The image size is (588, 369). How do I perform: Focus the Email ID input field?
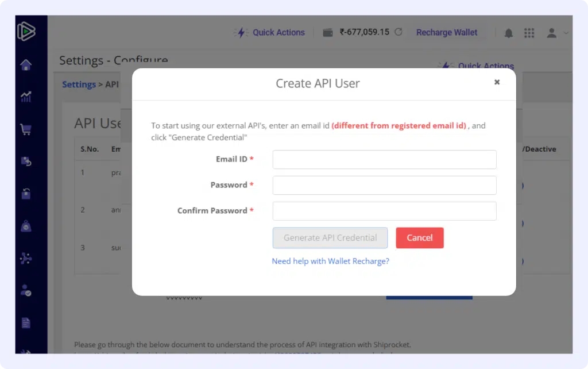[x=384, y=159]
